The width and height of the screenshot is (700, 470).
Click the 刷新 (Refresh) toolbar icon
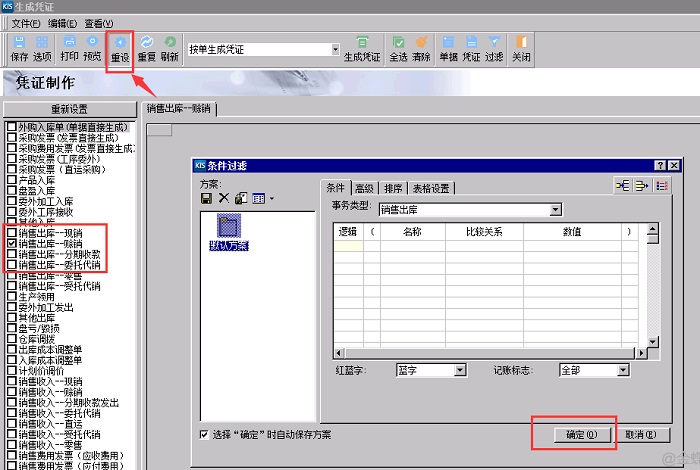click(x=169, y=48)
